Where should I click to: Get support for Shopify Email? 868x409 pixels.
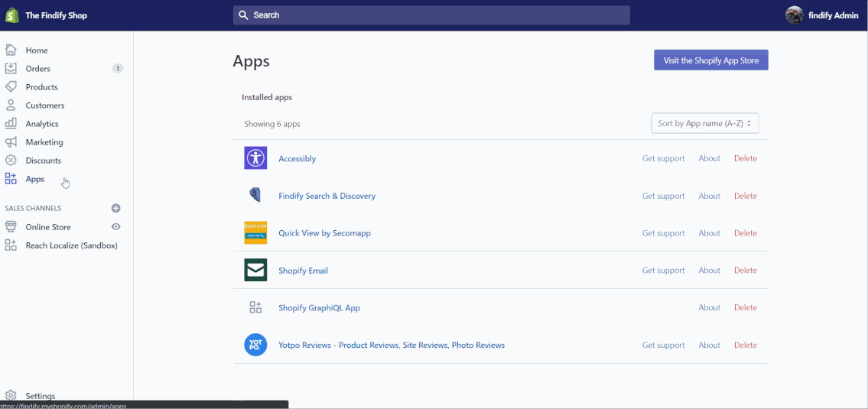663,270
